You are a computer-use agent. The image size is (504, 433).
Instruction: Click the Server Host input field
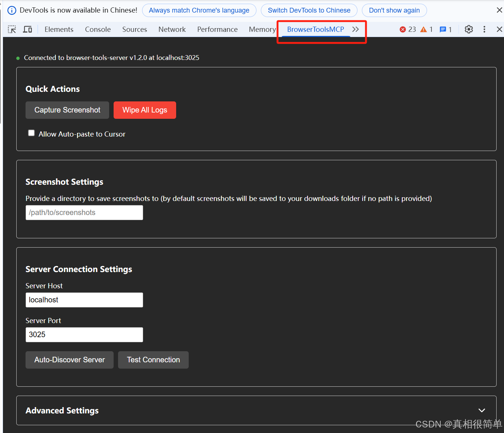click(84, 300)
